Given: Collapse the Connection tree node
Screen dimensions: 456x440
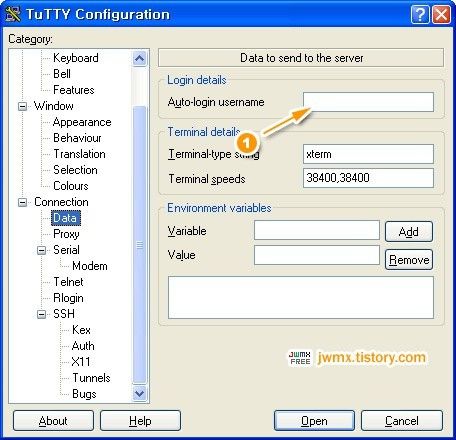Looking at the screenshot, I should pyautogui.click(x=22, y=202).
